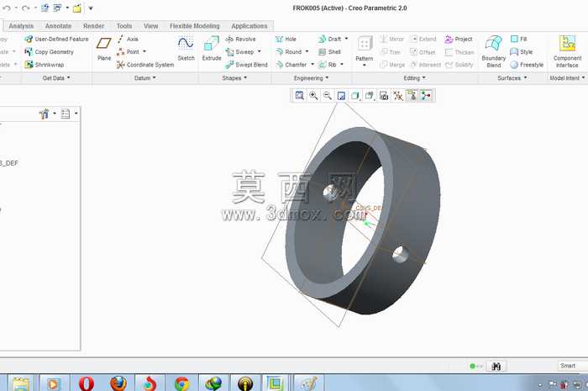This screenshot has width=588, height=391.
Task: Click the Shrinkwrap tool
Action: pyautogui.click(x=45, y=65)
